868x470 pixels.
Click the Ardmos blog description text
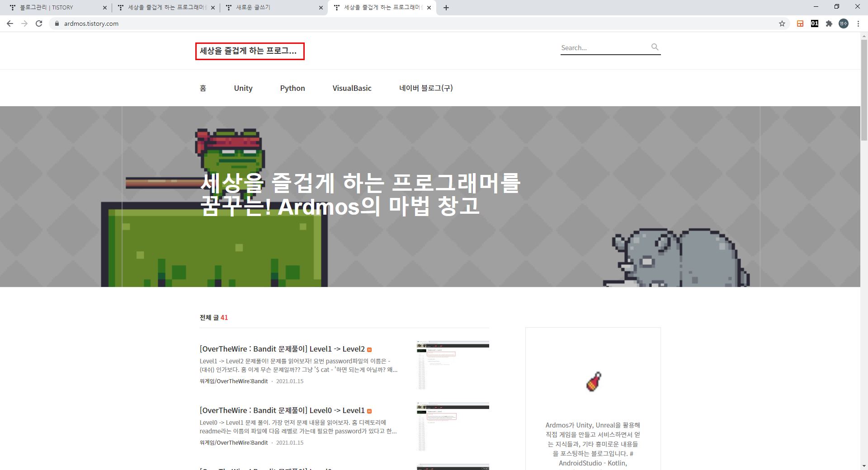(x=593, y=444)
